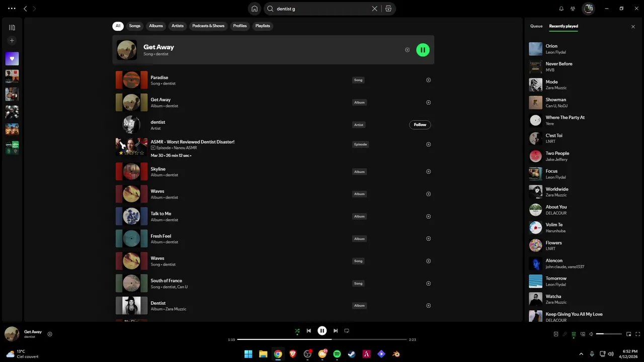This screenshot has width=644, height=362.
Task: Filter results by Podcasts & Shows
Action: coord(208,26)
